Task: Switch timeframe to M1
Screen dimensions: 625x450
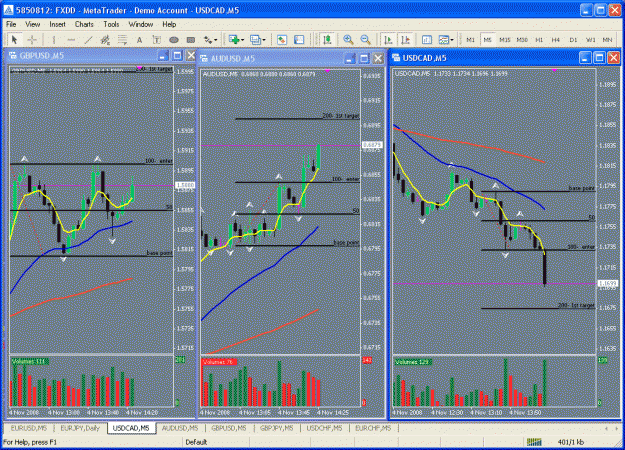Action: (x=470, y=39)
